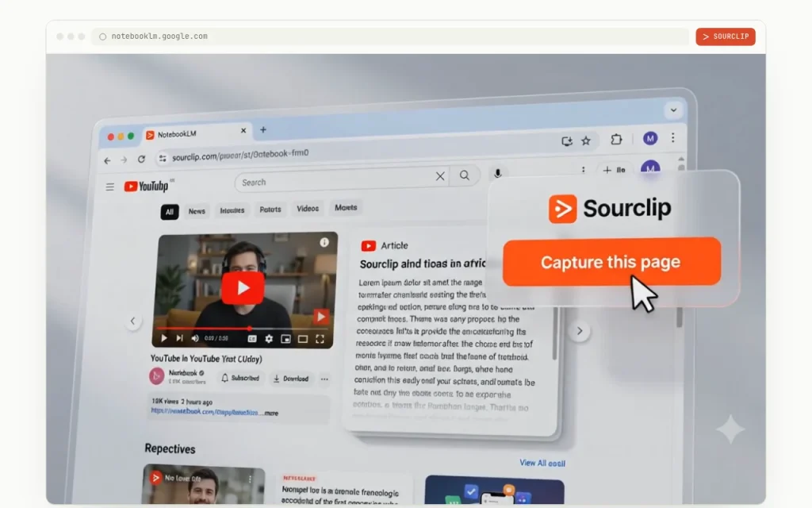The height and width of the screenshot is (508, 812).
Task: Open more actions ellipsis below the video
Action: tap(324, 379)
